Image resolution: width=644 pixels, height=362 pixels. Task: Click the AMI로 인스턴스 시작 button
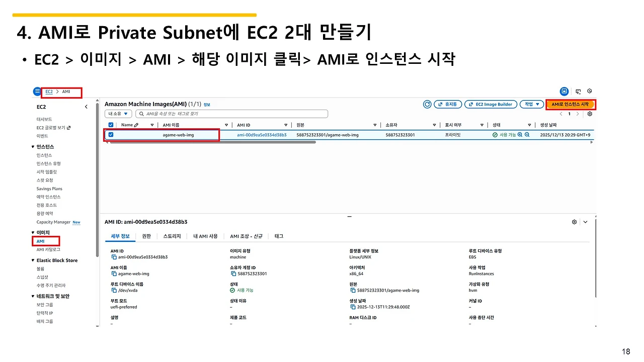[570, 104]
